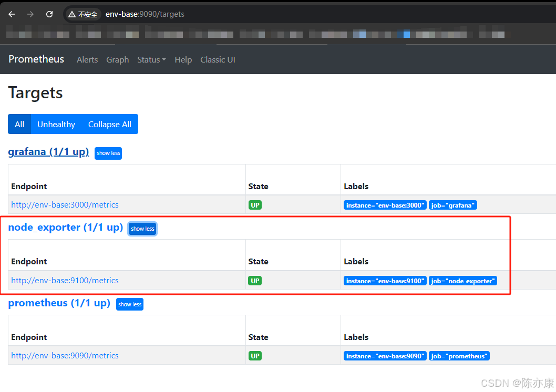
Task: Click instance="env-base:9100" label badge
Action: click(x=385, y=281)
